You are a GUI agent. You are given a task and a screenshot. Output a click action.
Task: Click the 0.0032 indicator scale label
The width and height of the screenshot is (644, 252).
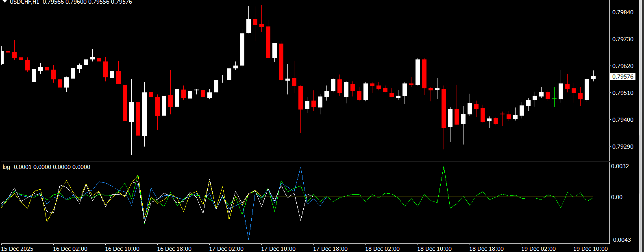tap(620, 166)
